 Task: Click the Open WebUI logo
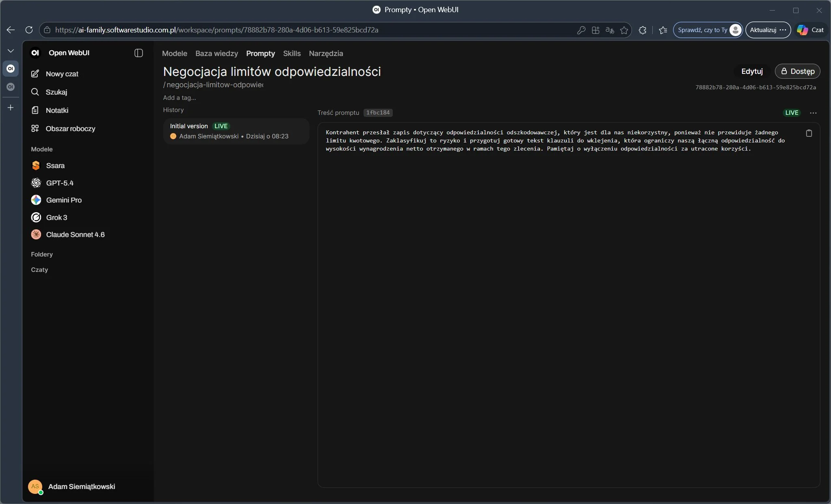pos(36,53)
